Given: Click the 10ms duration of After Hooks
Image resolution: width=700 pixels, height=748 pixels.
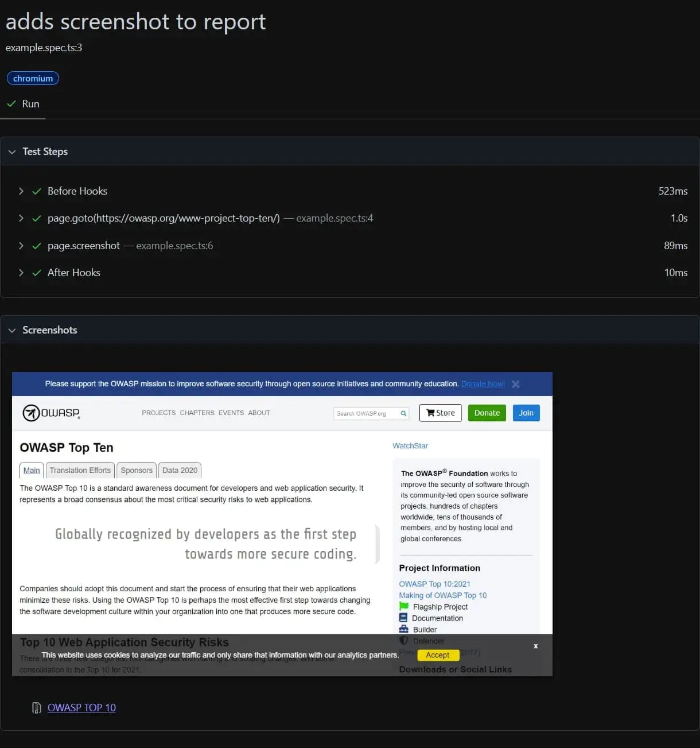Looking at the screenshot, I should point(676,273).
